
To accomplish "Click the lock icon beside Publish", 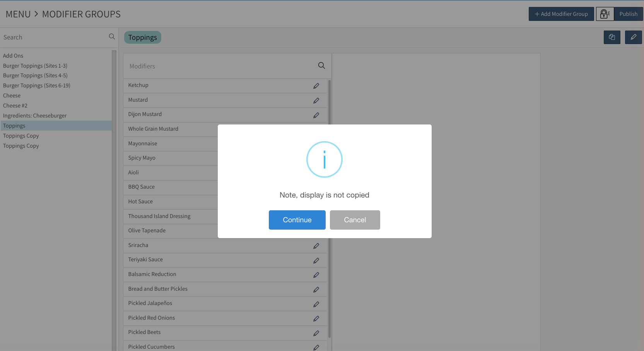I will [x=605, y=14].
